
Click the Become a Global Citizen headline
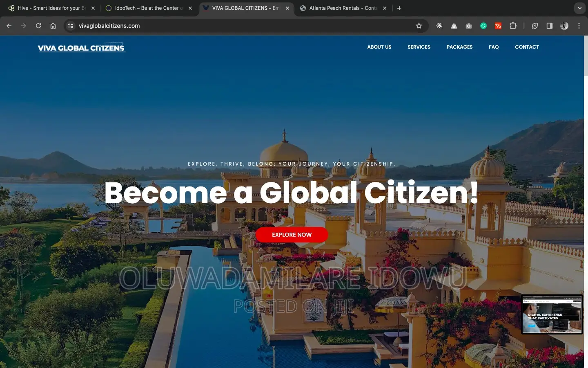291,192
